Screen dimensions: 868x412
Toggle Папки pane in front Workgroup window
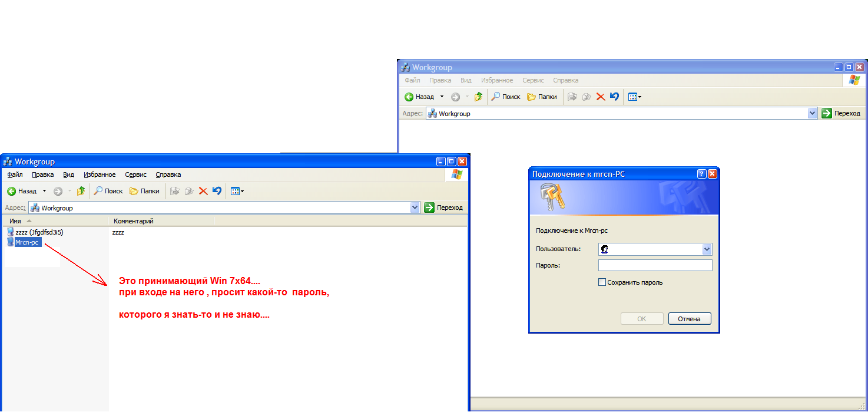(144, 191)
